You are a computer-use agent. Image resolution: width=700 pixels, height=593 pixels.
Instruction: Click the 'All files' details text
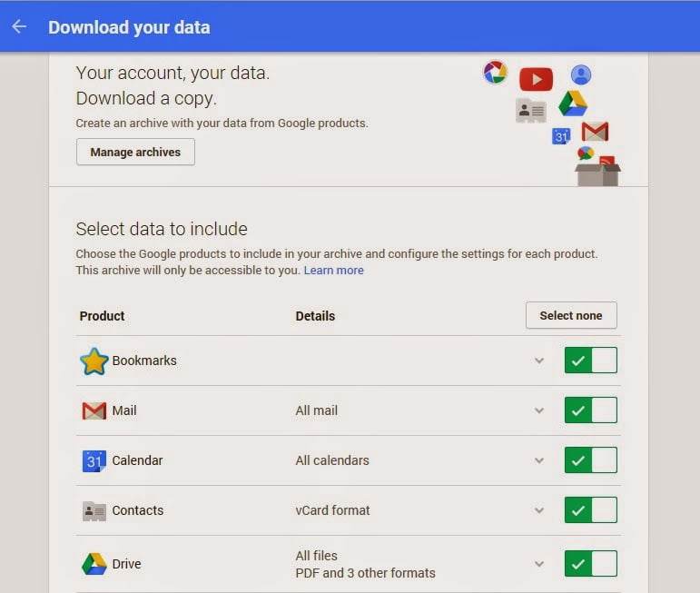tap(316, 556)
